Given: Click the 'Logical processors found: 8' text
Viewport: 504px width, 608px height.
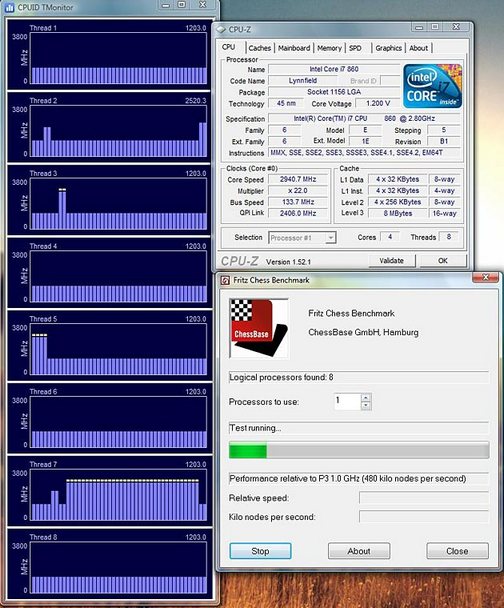Looking at the screenshot, I should (x=281, y=377).
